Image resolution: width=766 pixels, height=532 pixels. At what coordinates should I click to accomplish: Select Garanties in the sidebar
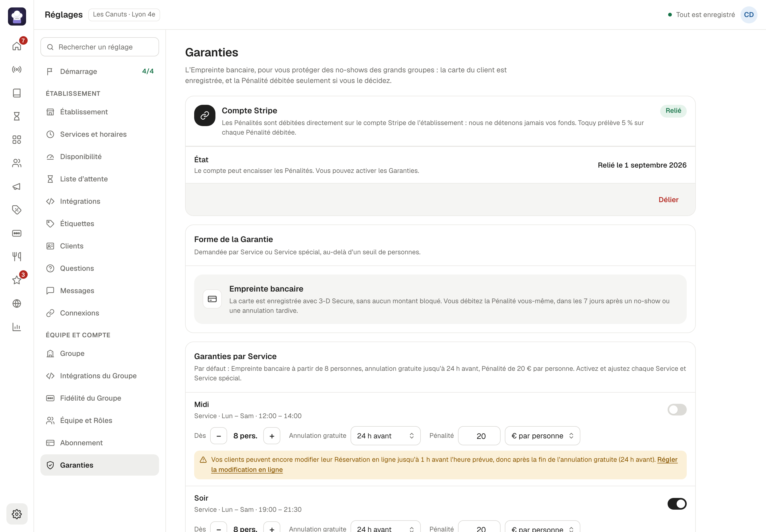pos(100,465)
